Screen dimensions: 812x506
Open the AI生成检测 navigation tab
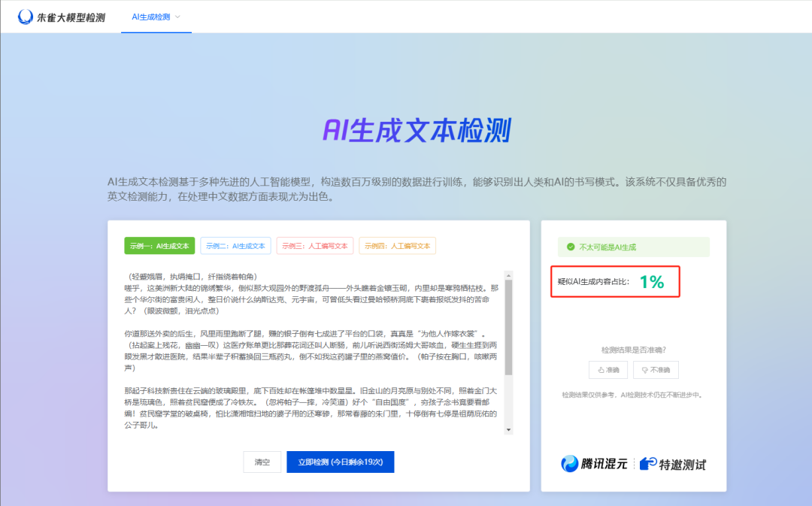coord(150,16)
